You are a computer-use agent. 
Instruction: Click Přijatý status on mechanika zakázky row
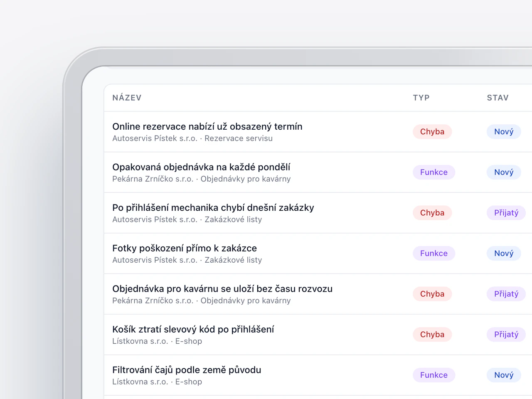pyautogui.click(x=506, y=213)
